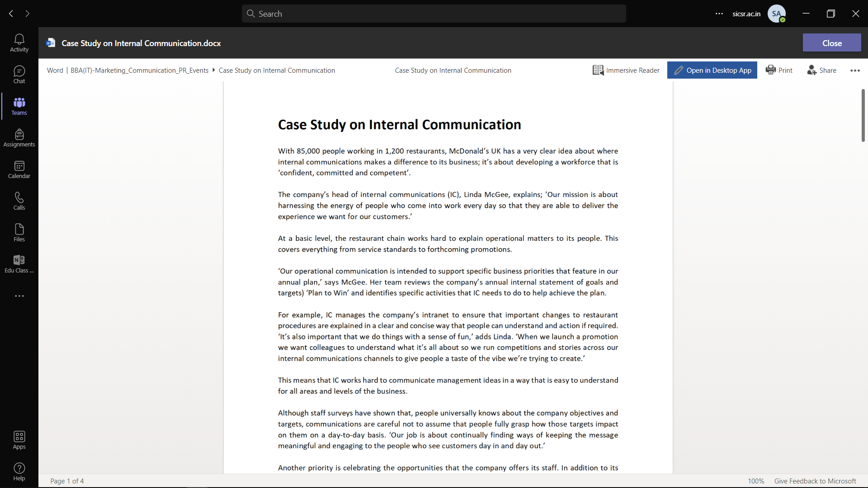Screen dimensions: 868x488
Task: Print the document
Action: pos(779,70)
